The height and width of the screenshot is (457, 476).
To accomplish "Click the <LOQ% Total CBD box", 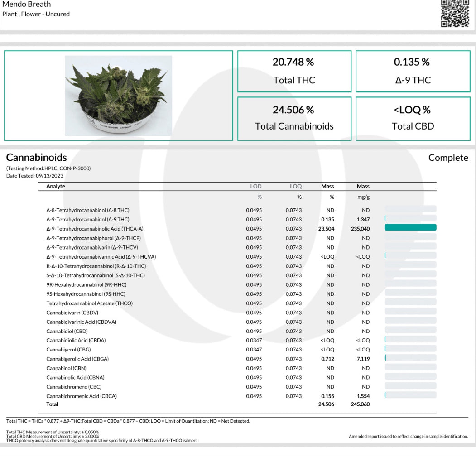I will [x=413, y=118].
